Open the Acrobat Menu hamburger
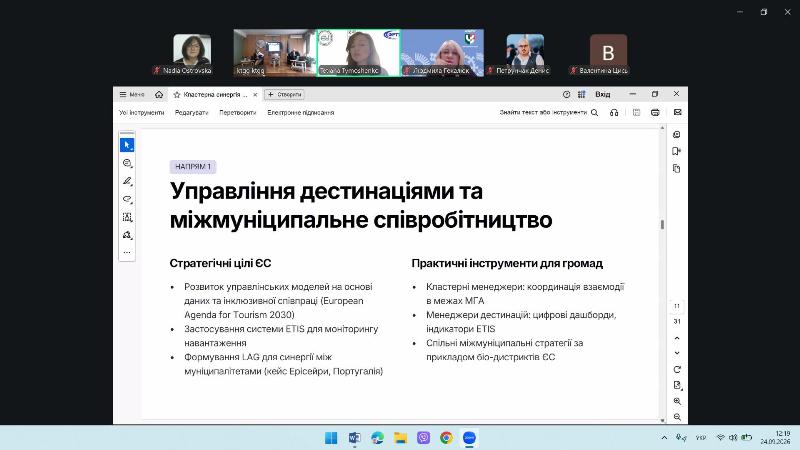Viewport: 800px width, 450px height. [x=132, y=94]
